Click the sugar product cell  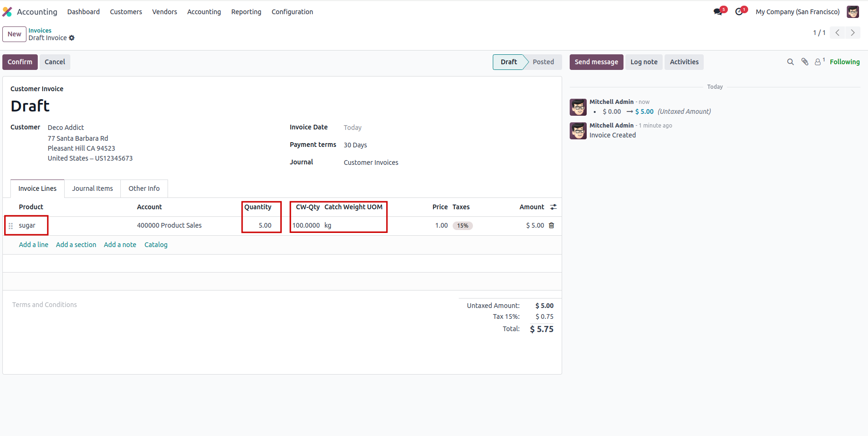[27, 225]
